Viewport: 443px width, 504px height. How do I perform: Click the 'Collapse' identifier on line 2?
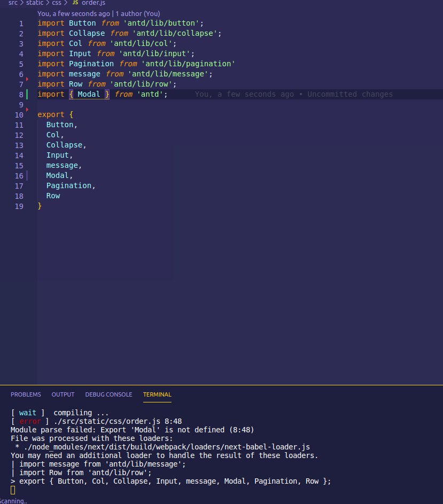point(87,33)
